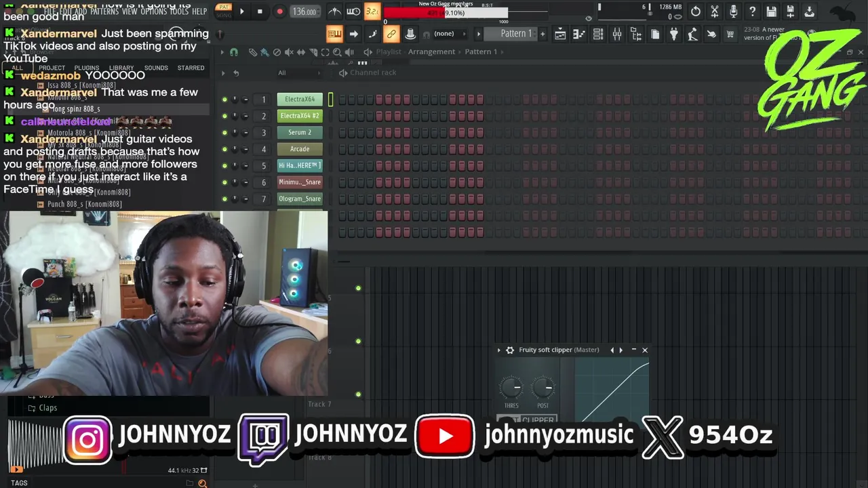
Task: Select the pencil Draw tool in Playlist
Action: click(252, 52)
